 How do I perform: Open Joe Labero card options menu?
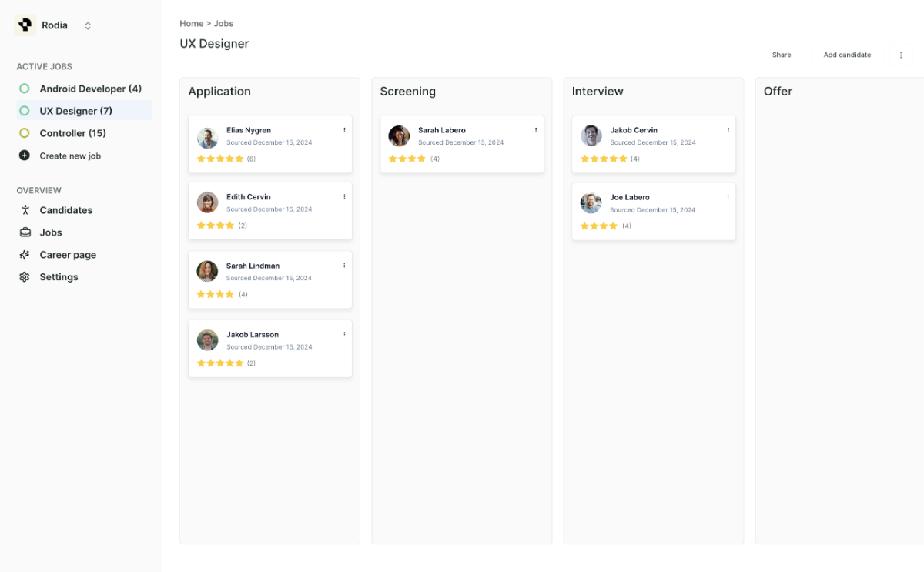(x=728, y=197)
